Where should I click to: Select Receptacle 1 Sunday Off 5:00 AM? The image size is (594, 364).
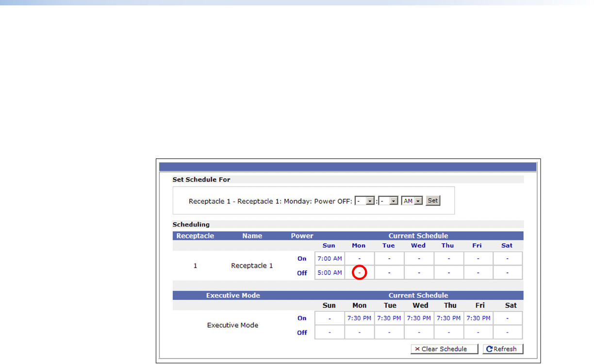[330, 273]
